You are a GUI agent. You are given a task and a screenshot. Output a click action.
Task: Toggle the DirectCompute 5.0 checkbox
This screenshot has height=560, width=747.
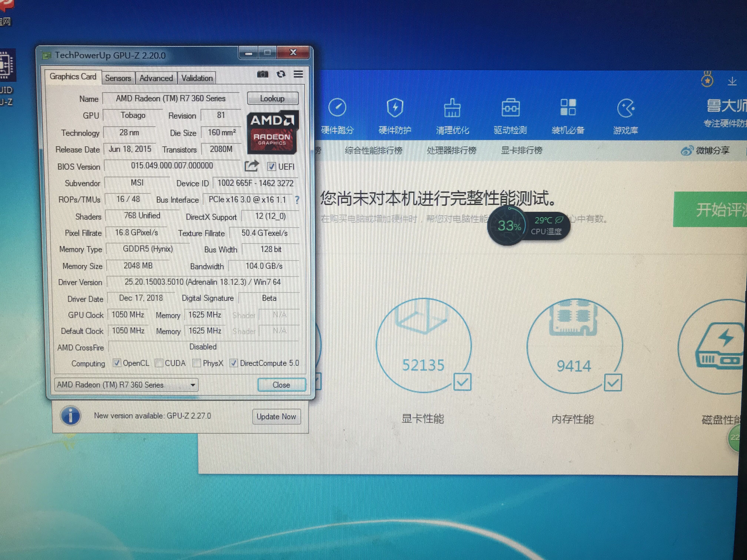pyautogui.click(x=233, y=363)
